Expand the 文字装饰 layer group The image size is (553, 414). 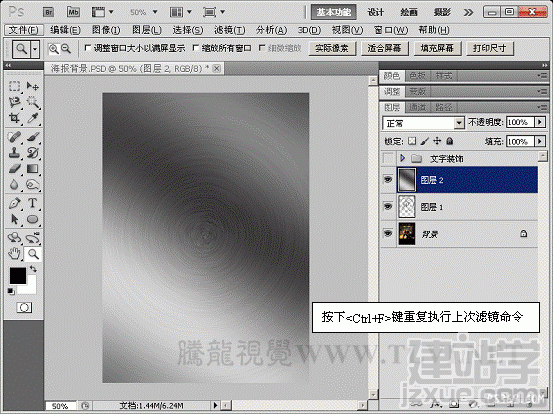pyautogui.click(x=402, y=158)
